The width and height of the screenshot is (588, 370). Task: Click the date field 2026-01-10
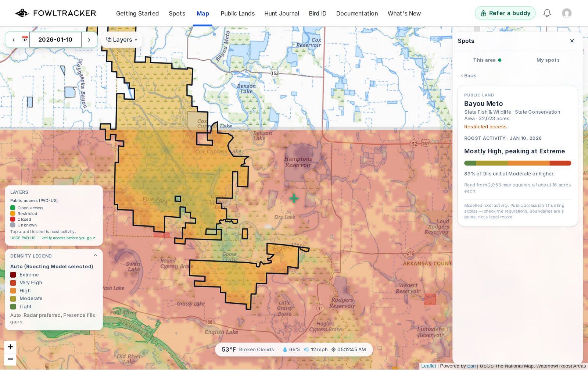[55, 40]
